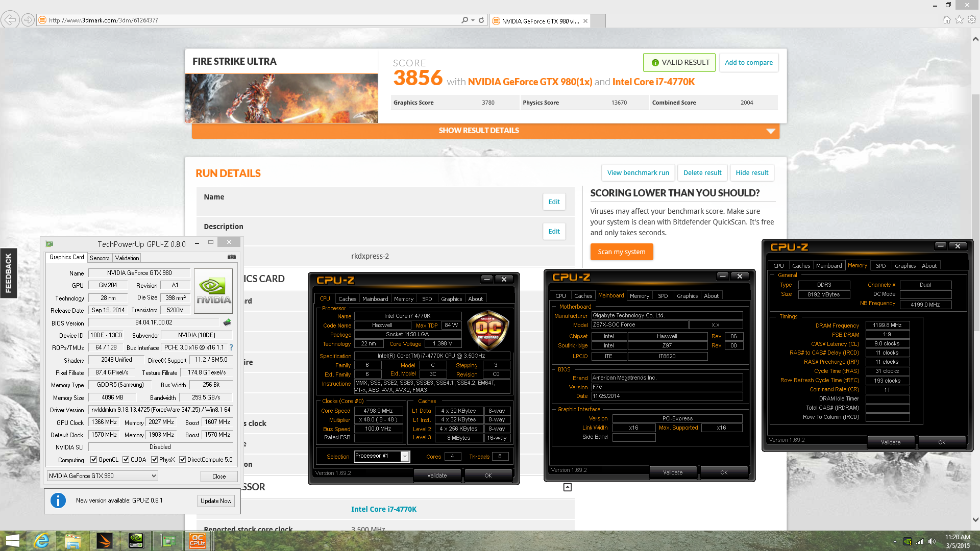
Task: Click Update Now in the GPU-Z notice
Action: click(216, 501)
